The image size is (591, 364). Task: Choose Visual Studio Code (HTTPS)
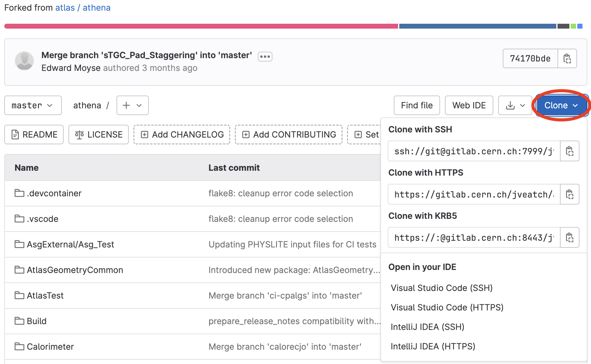(447, 307)
